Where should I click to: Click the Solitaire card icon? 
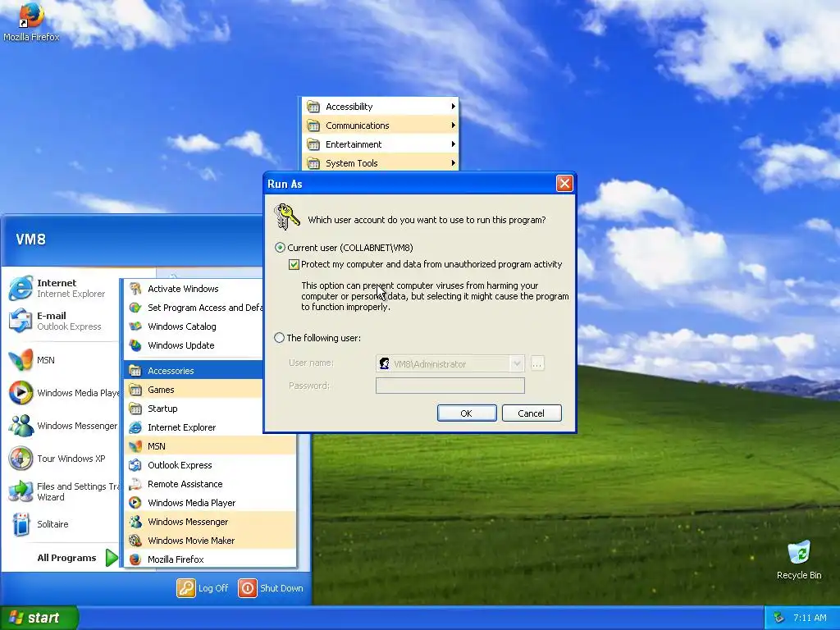click(21, 524)
